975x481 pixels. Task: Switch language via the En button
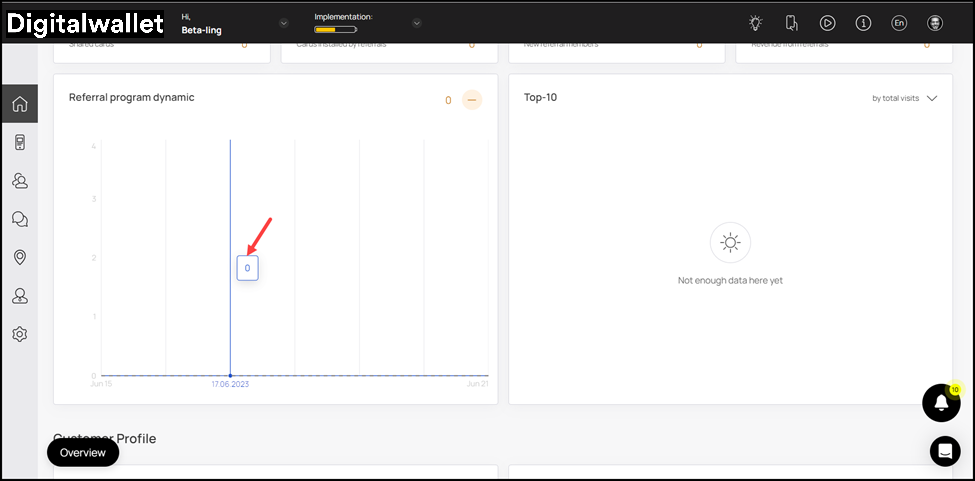tap(899, 23)
